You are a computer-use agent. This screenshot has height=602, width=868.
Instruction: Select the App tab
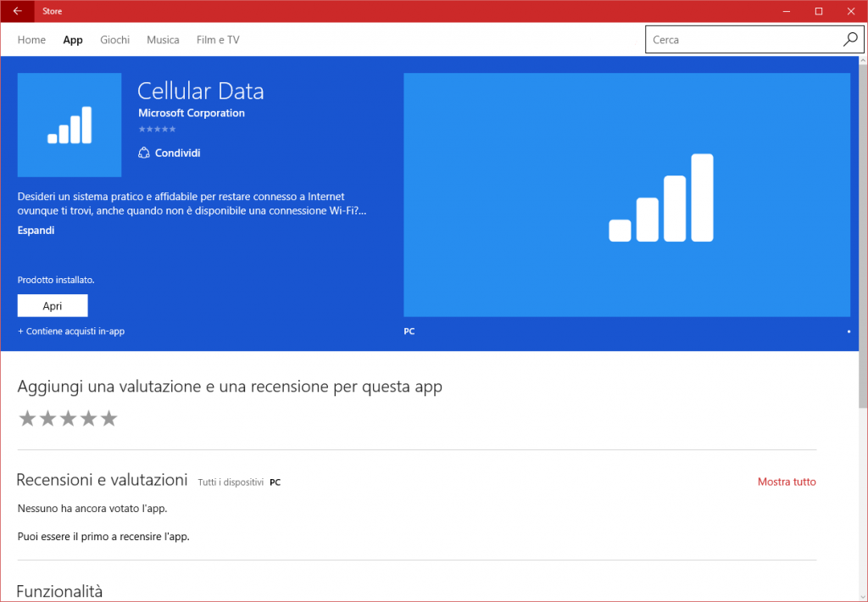(x=73, y=40)
